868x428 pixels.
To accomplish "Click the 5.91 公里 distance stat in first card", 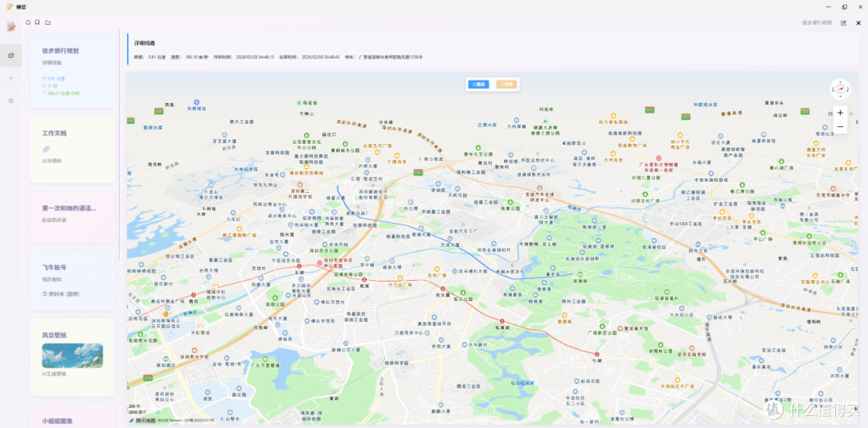I will point(53,79).
